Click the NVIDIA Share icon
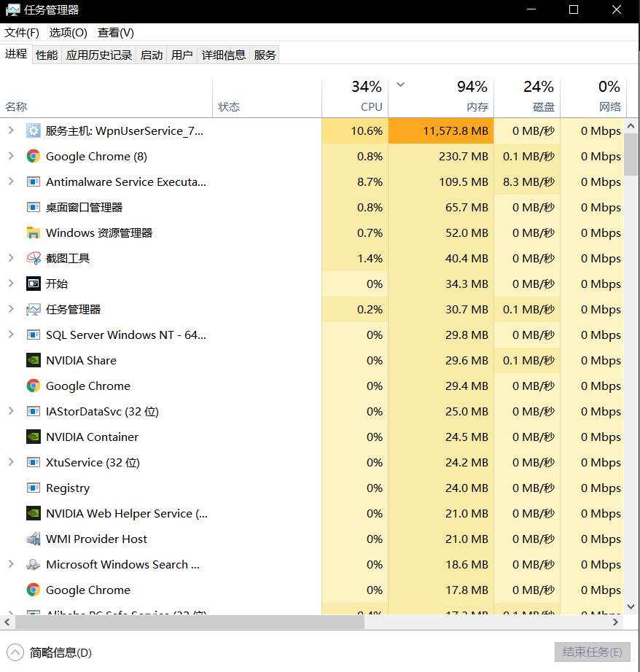Screen dimensions: 640x672 click(x=34, y=361)
